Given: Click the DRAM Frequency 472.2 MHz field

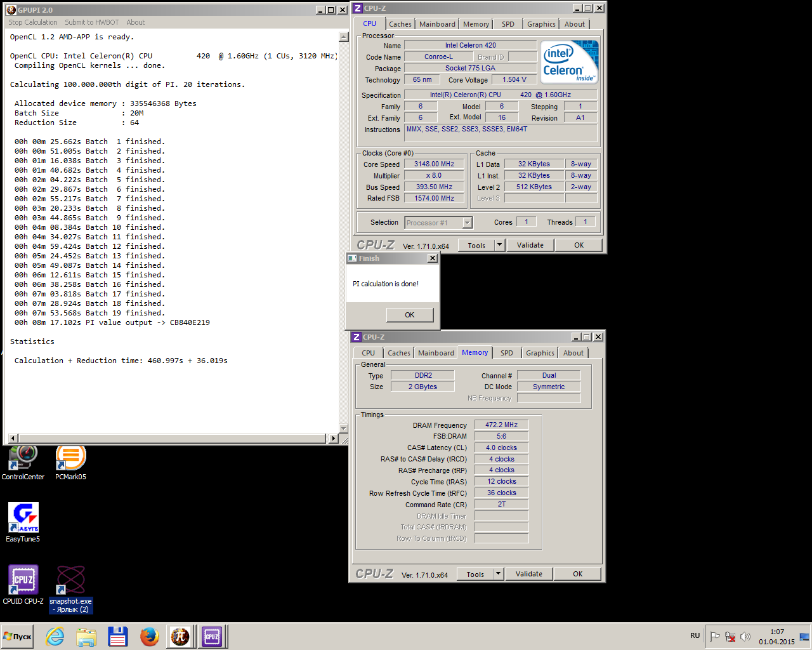Looking at the screenshot, I should point(502,425).
